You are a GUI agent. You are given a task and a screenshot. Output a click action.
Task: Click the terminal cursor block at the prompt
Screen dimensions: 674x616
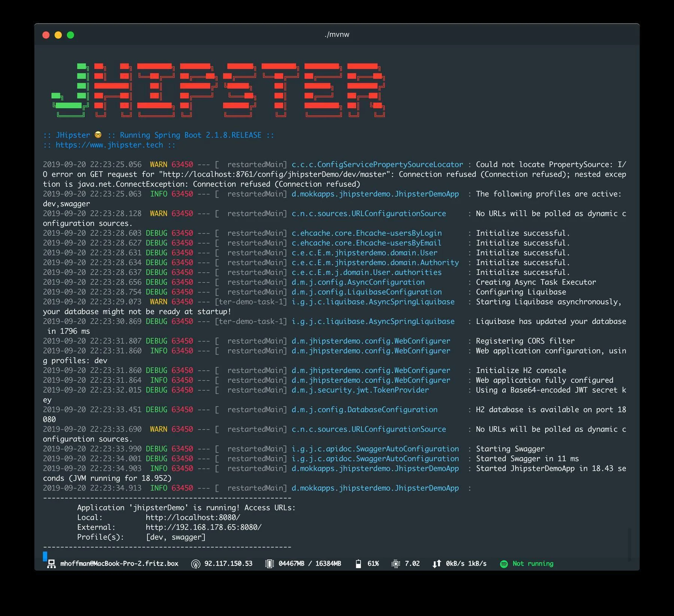pyautogui.click(x=45, y=556)
